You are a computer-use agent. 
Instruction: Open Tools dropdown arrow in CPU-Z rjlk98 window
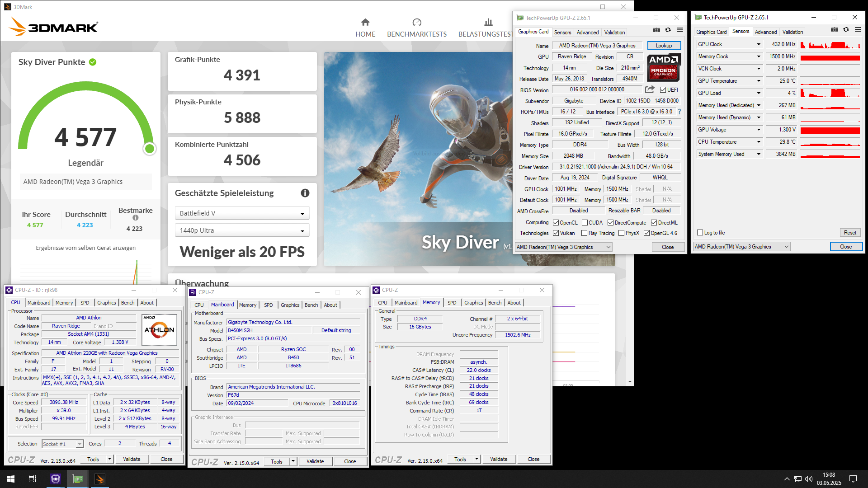pos(109,459)
